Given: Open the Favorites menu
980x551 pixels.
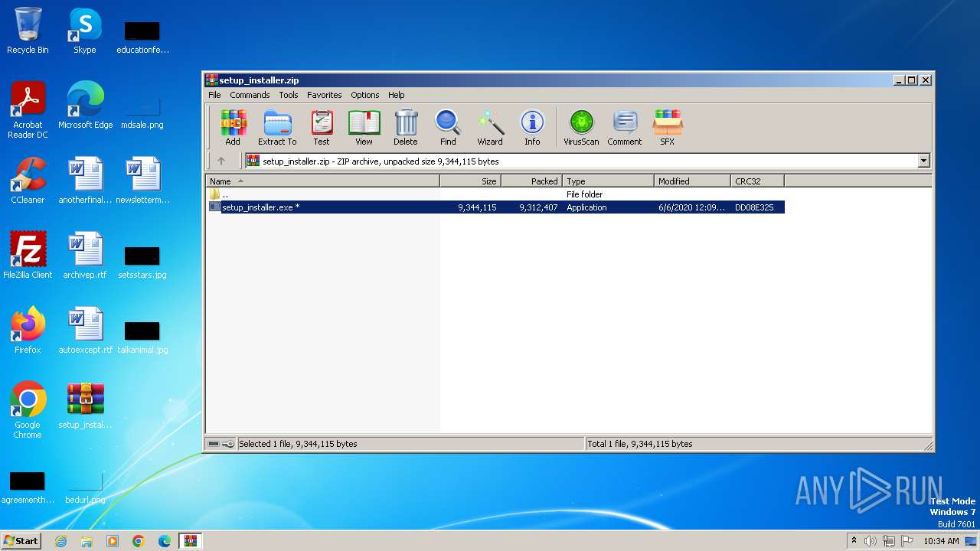Looking at the screenshot, I should pos(325,95).
